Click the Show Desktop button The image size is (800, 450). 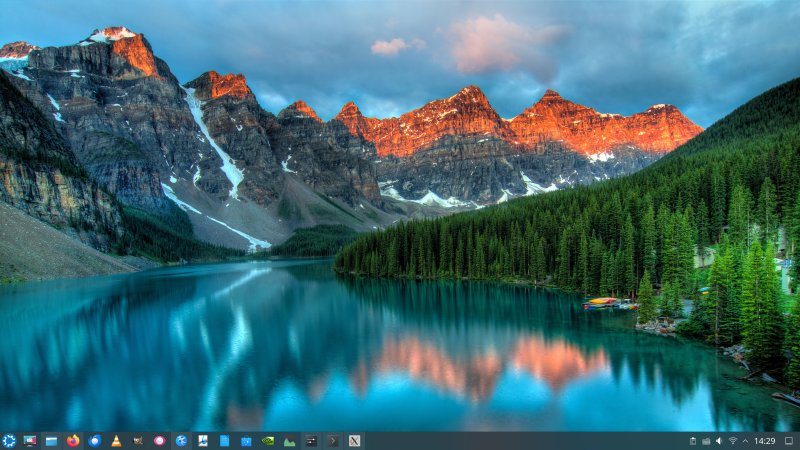789,441
